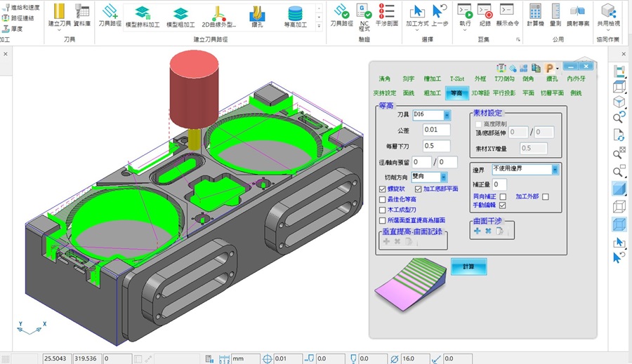The height and width of the screenshot is (364, 632).
Task: Open the 資料庫 tool database icon
Action: [82, 13]
